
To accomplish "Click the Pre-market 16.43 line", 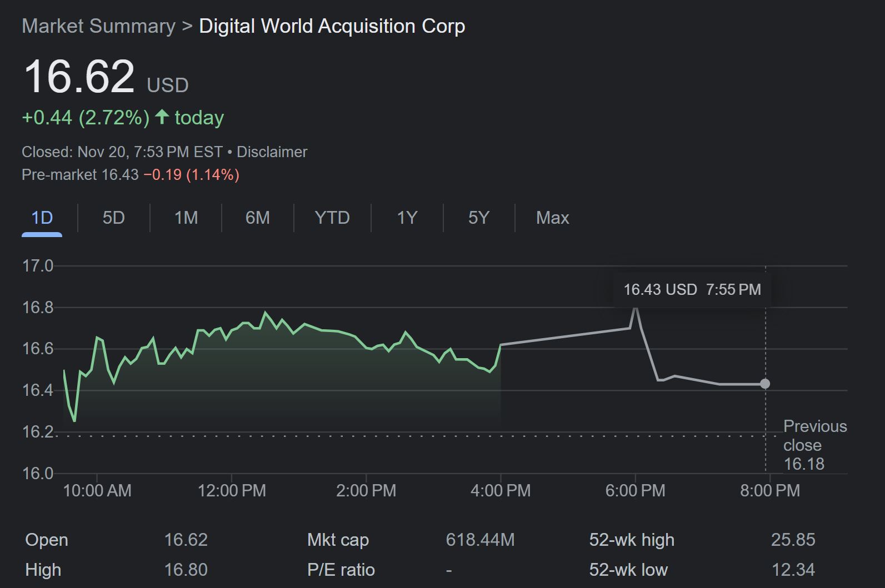I will pyautogui.click(x=131, y=175).
